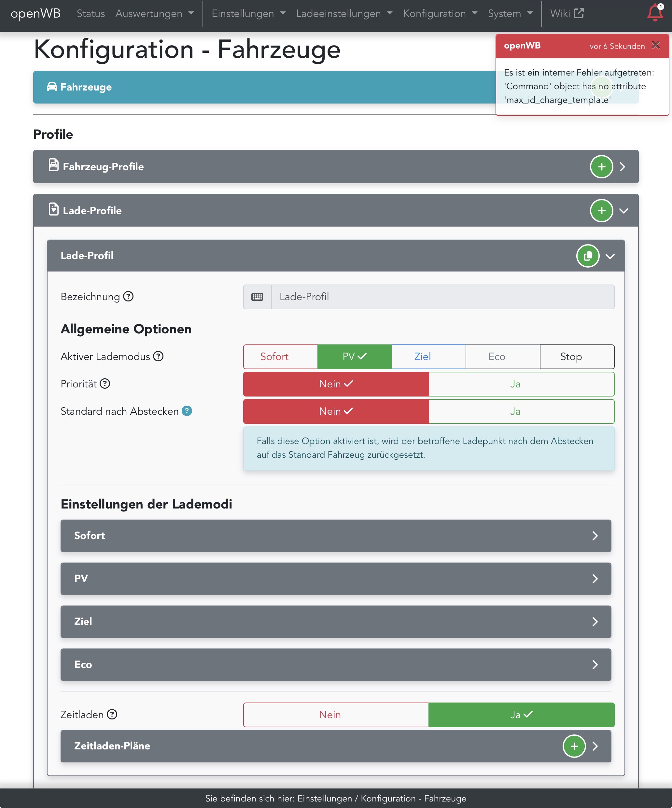Viewport: 672px width, 808px height.
Task: Expand the Fahrzeug-Profile section chevron
Action: coord(623,167)
